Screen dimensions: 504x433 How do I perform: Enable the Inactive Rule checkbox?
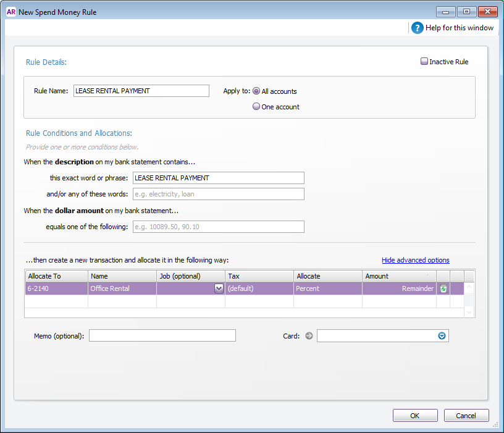point(424,62)
